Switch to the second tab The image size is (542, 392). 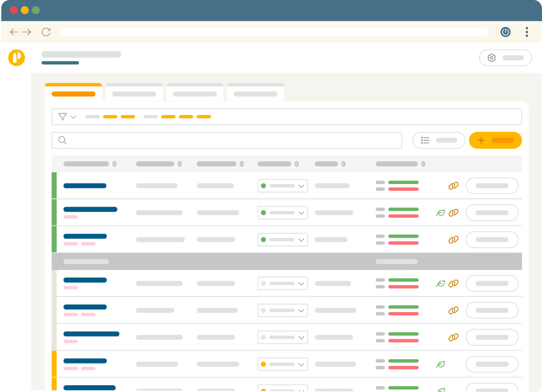coord(134,94)
